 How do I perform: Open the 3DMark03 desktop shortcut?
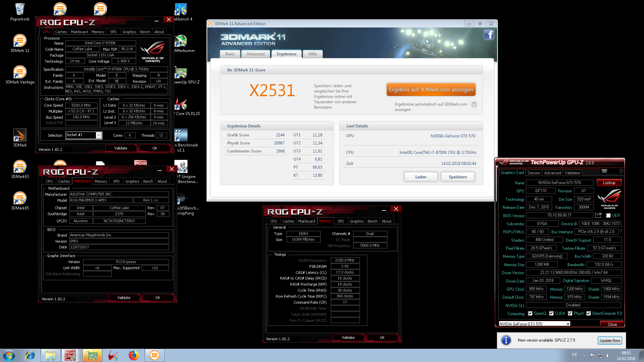(20, 169)
